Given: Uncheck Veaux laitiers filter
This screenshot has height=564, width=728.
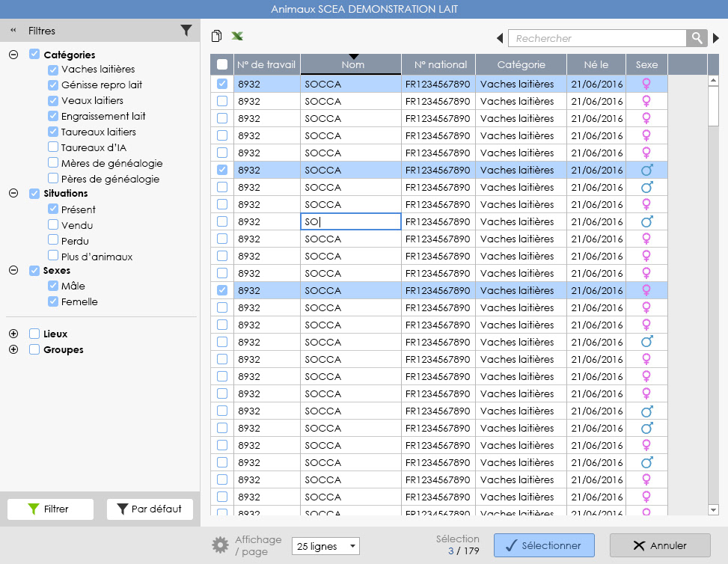Looking at the screenshot, I should click(53, 101).
